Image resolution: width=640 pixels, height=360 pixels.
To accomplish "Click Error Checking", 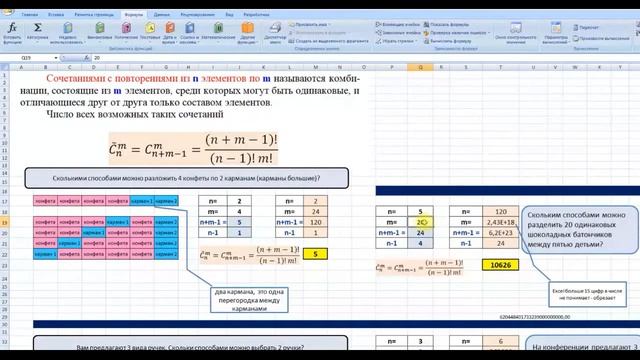I will (455, 33).
